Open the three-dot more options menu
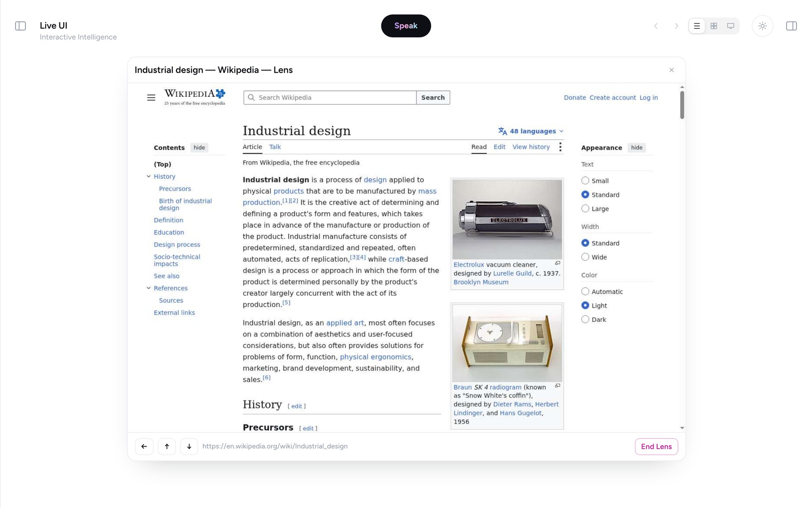The width and height of the screenshot is (812, 508). coord(560,147)
